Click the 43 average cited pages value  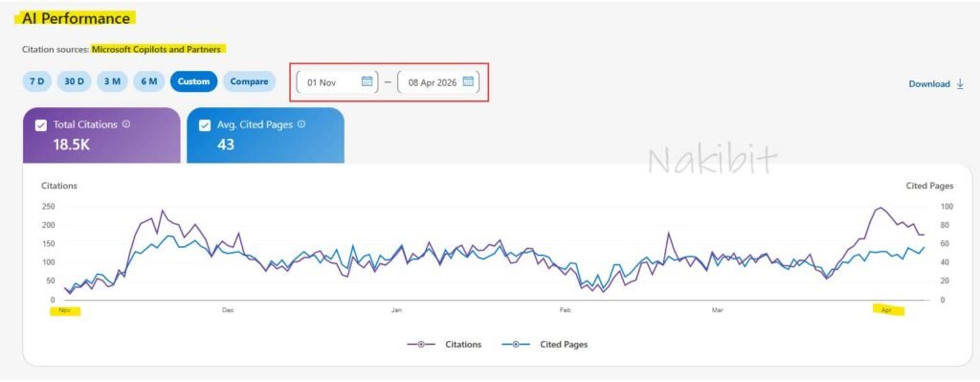tap(226, 146)
